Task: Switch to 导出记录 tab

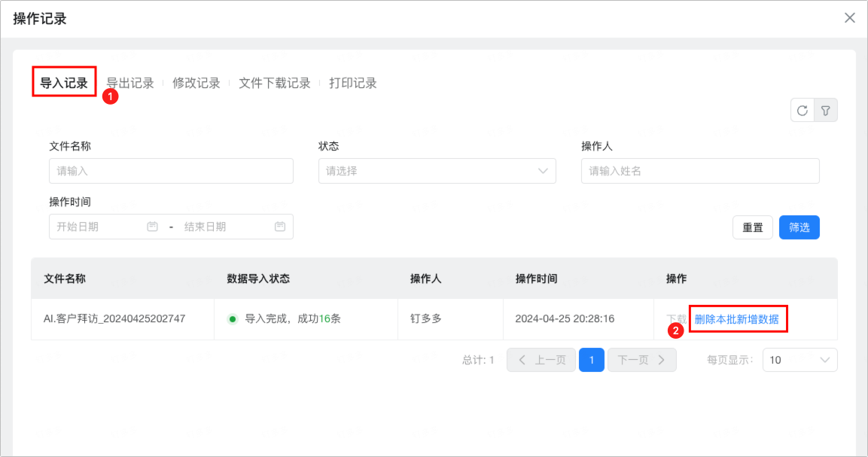Action: click(x=130, y=83)
